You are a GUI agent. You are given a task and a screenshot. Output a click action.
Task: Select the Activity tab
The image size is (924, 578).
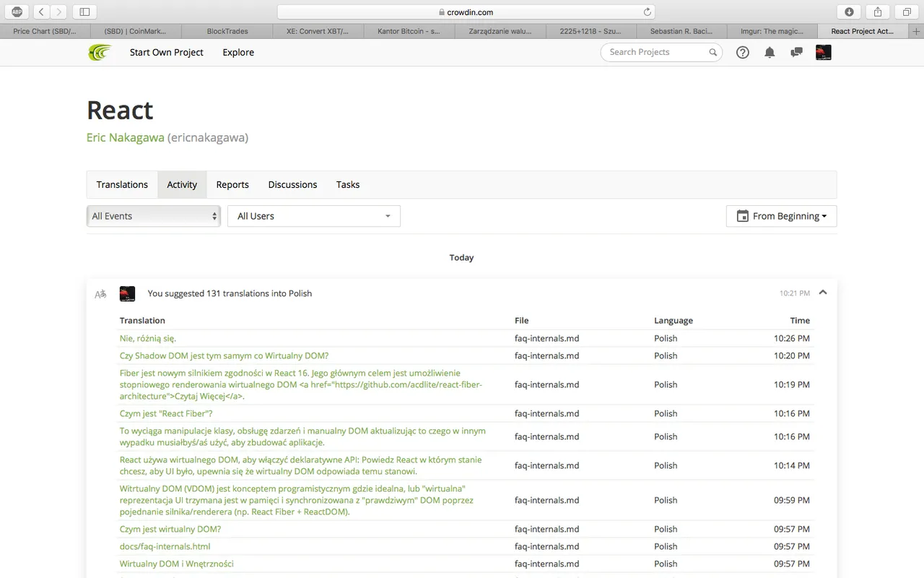click(182, 184)
